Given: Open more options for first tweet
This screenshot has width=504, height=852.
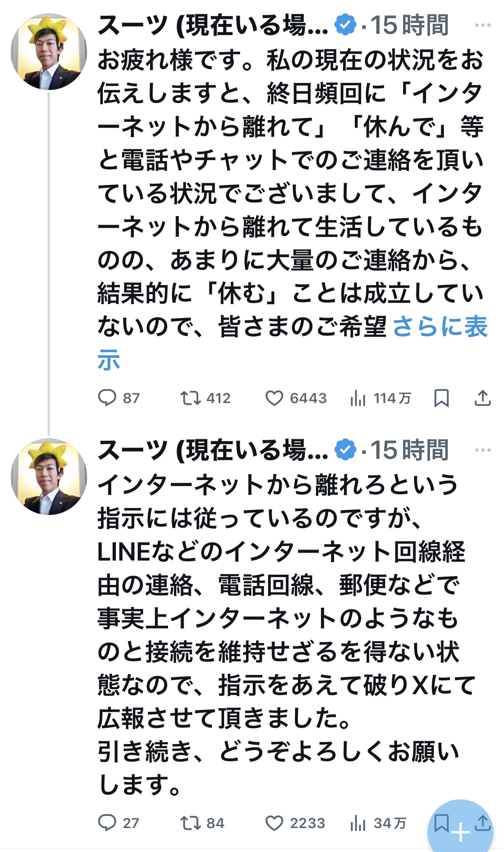Looking at the screenshot, I should pos(482,26).
